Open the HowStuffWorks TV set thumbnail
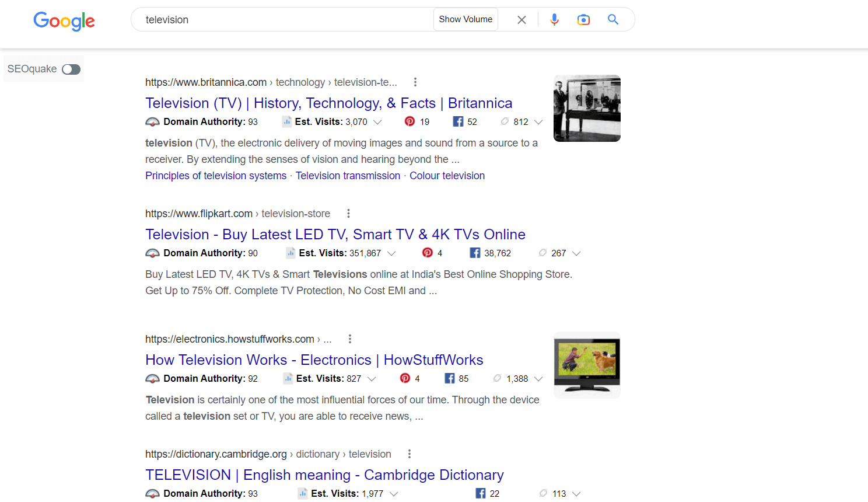Viewport: 868px width, 502px height. (x=587, y=365)
